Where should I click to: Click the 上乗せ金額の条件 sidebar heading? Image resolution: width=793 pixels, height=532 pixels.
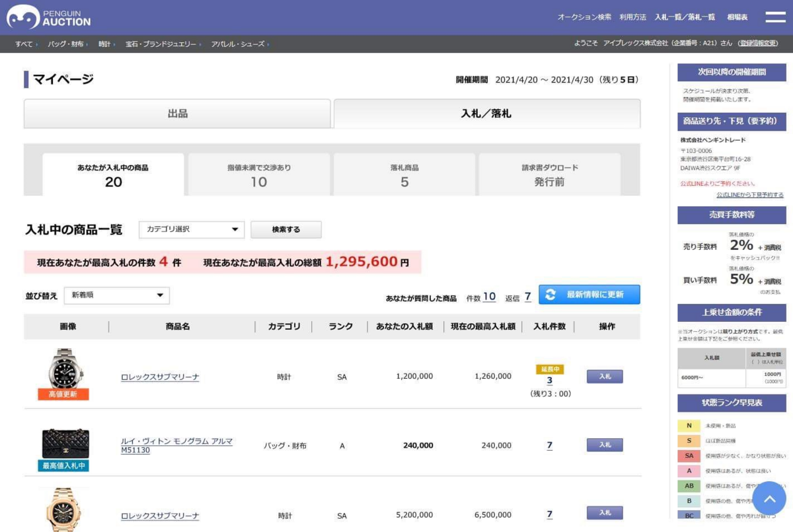point(732,312)
